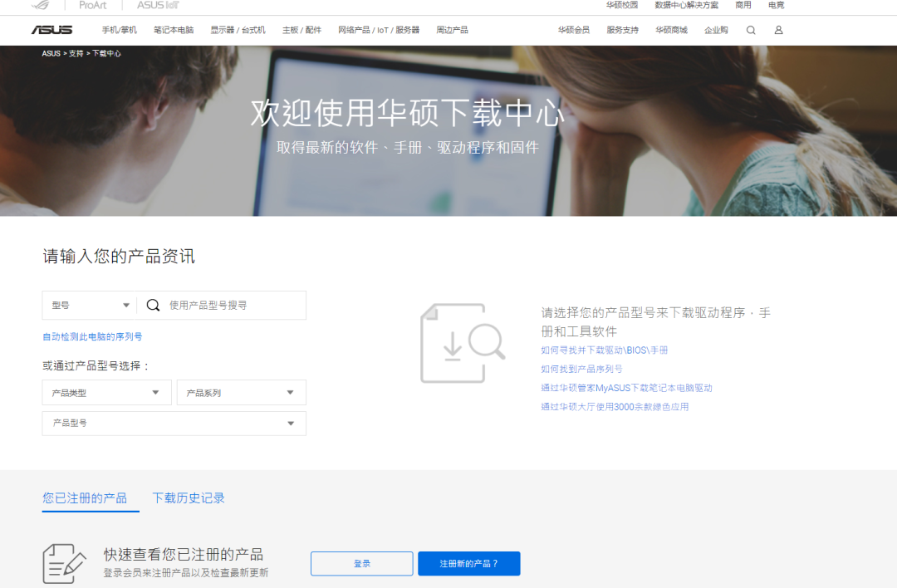Expand the 产品系列 dropdown
The image size is (897, 588).
242,392
